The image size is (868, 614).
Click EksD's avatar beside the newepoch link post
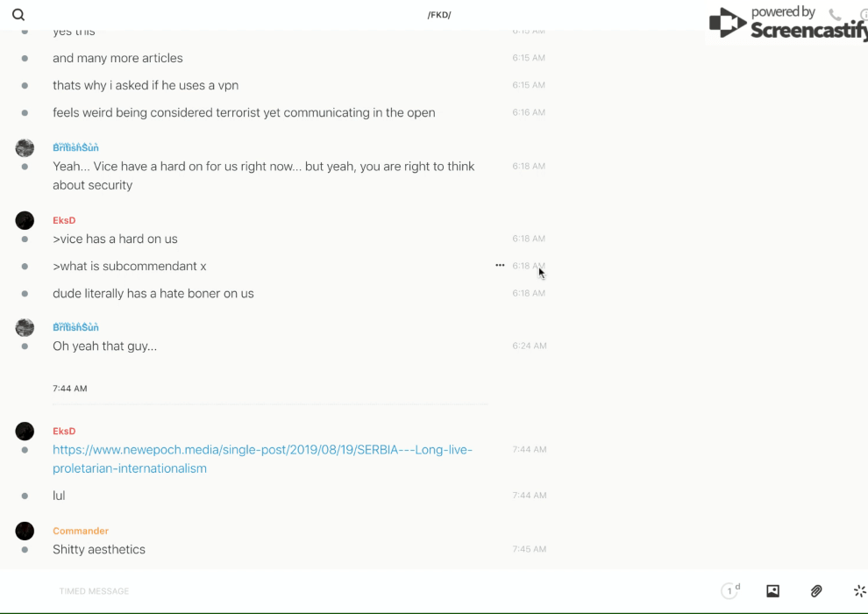click(x=25, y=431)
